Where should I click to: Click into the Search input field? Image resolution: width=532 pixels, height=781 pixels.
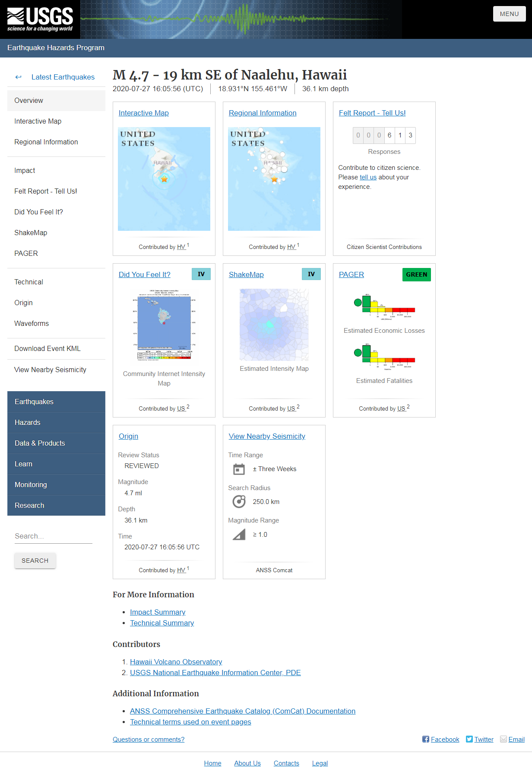coord(53,536)
